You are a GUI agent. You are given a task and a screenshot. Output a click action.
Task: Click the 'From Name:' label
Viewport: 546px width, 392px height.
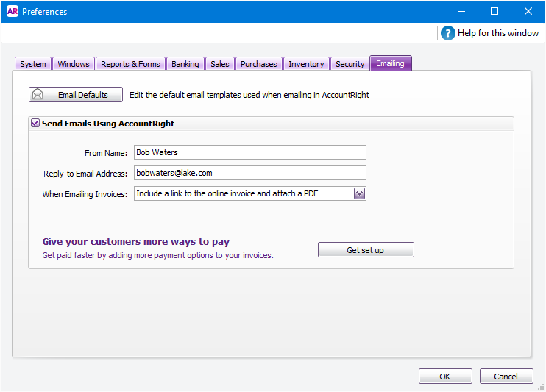pos(106,153)
